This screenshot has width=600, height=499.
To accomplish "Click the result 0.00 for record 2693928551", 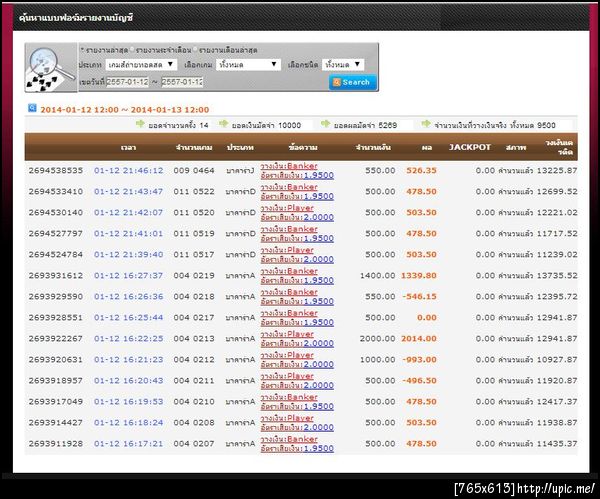I will (427, 318).
